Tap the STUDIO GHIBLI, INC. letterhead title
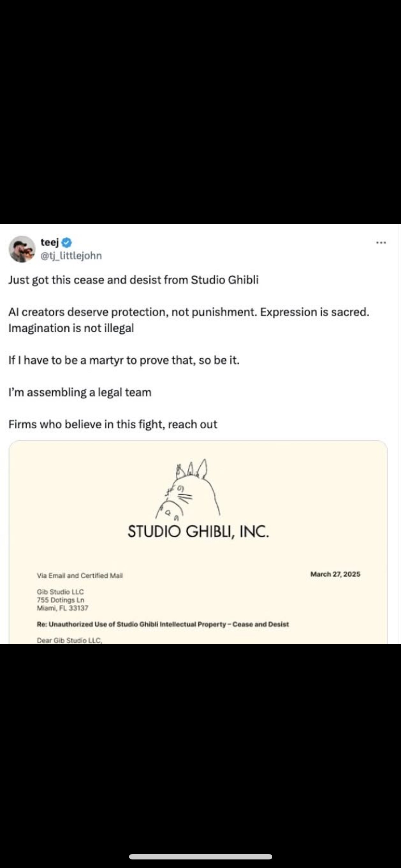Screen dimensions: 401x868 click(x=198, y=532)
